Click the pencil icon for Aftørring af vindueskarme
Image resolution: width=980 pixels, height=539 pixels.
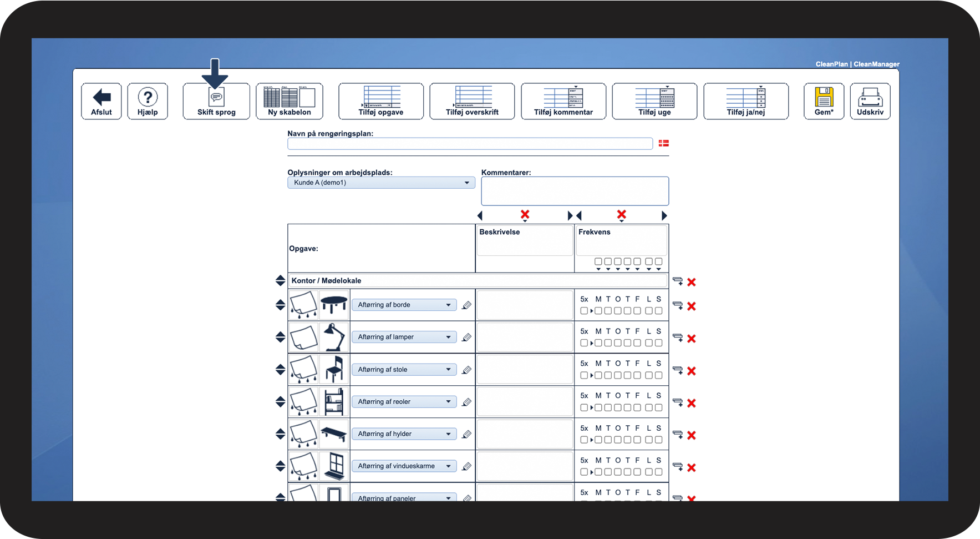(x=467, y=466)
